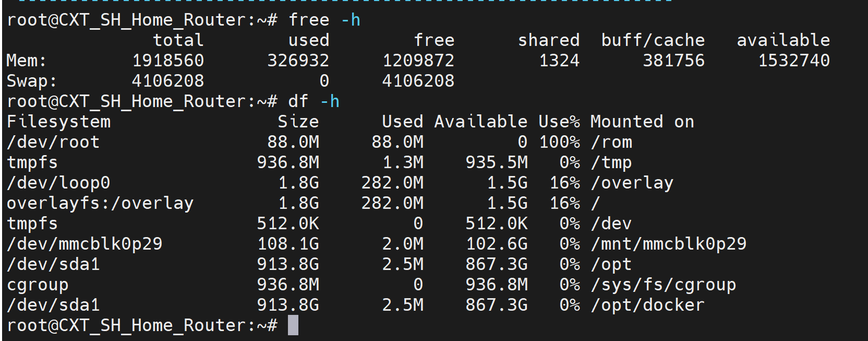The image size is (868, 341).
Task: Click the 512.0K size value
Action: pyautogui.click(x=288, y=224)
